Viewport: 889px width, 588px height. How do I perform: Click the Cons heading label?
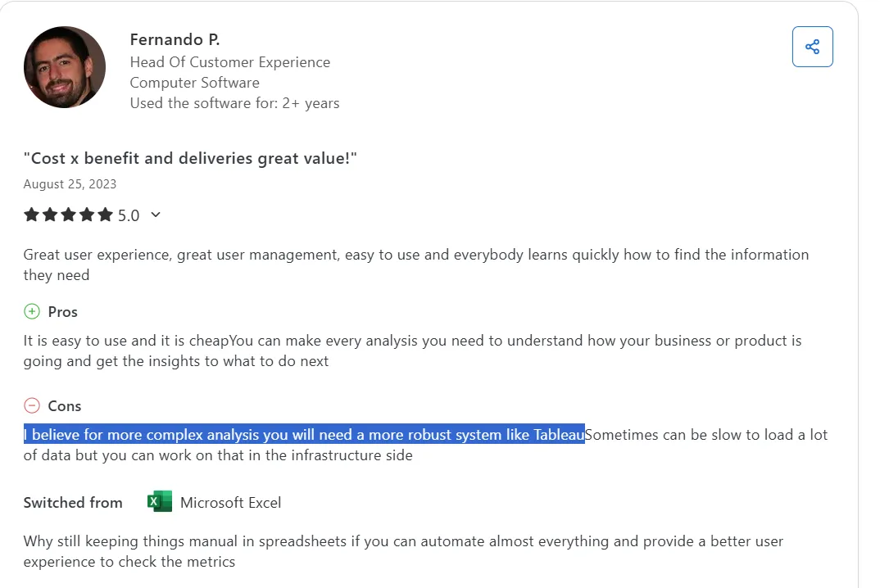click(65, 406)
